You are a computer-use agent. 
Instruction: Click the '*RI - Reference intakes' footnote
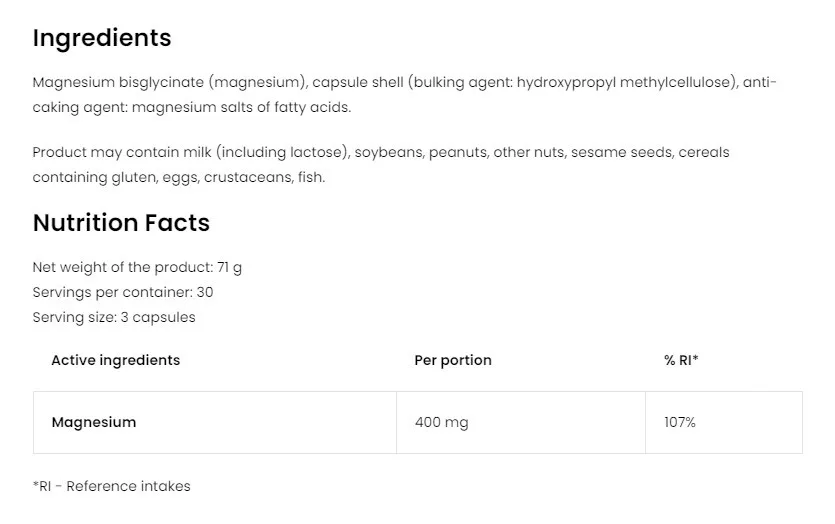point(111,487)
